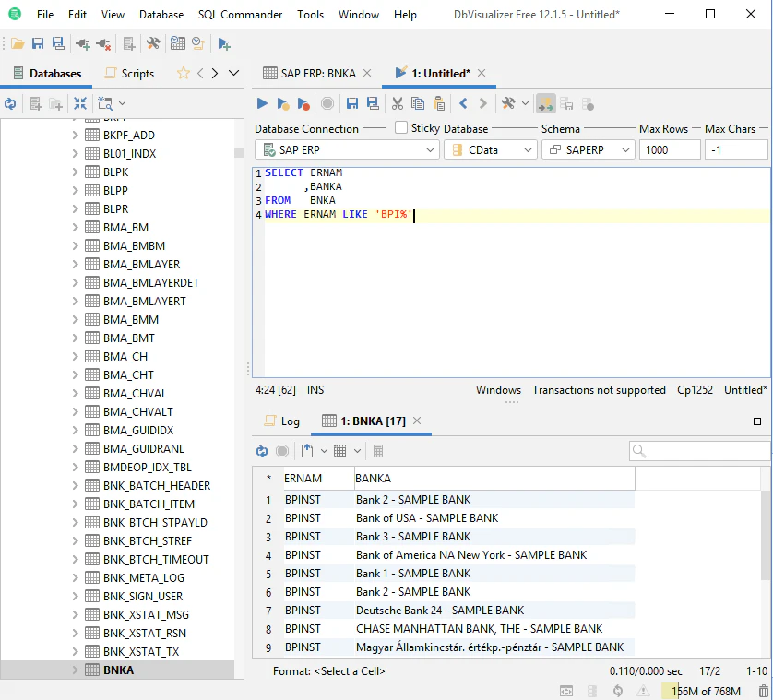Image resolution: width=773 pixels, height=700 pixels.
Task: Switch to the Scripts tab
Action: (x=130, y=74)
